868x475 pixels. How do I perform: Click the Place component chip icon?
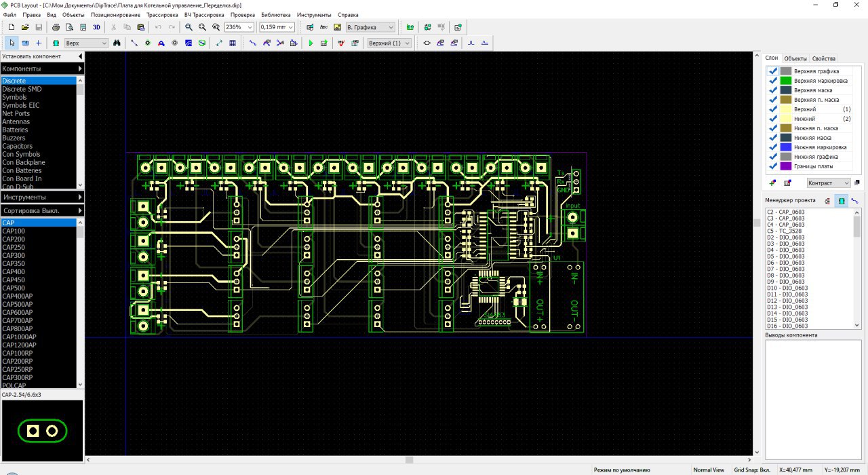pyautogui.click(x=56, y=43)
